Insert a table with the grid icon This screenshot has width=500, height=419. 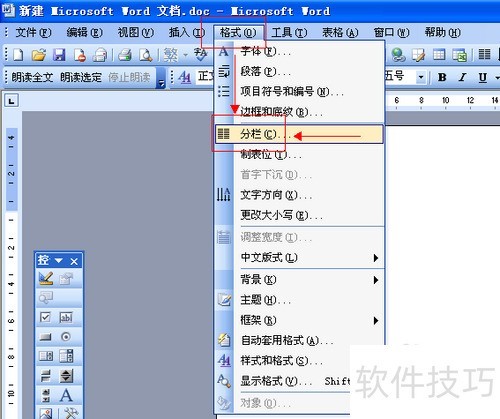click(439, 55)
